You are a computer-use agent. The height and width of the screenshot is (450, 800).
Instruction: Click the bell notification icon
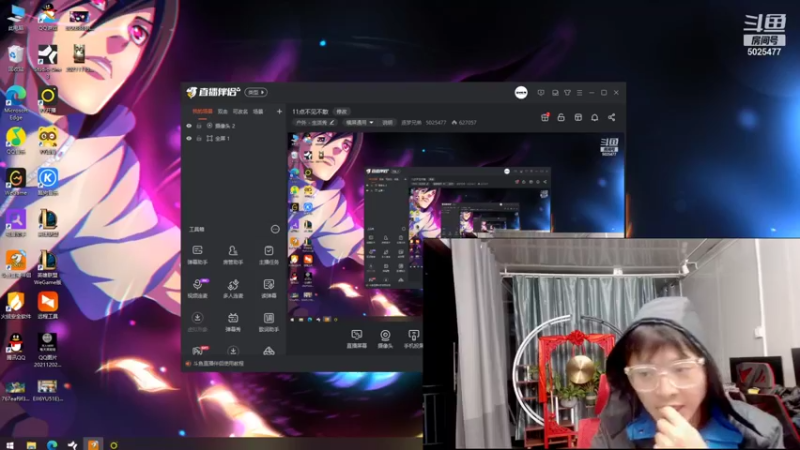594,117
